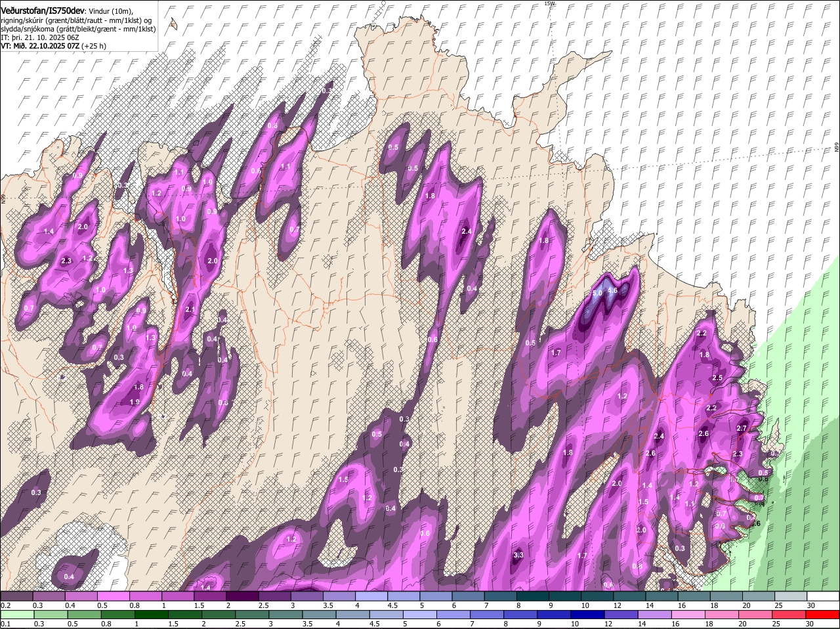Click the 3.3 precipitation value on the map
Screen dimensions: 840x629
click(x=518, y=555)
